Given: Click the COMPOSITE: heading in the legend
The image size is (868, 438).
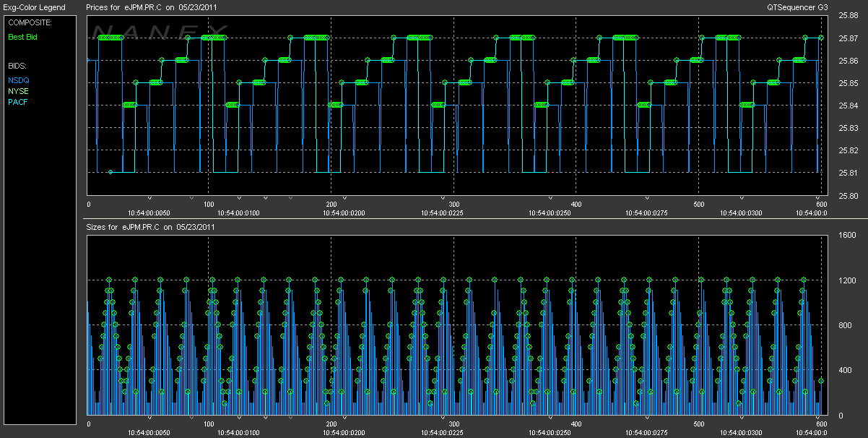Looking at the screenshot, I should (x=30, y=22).
